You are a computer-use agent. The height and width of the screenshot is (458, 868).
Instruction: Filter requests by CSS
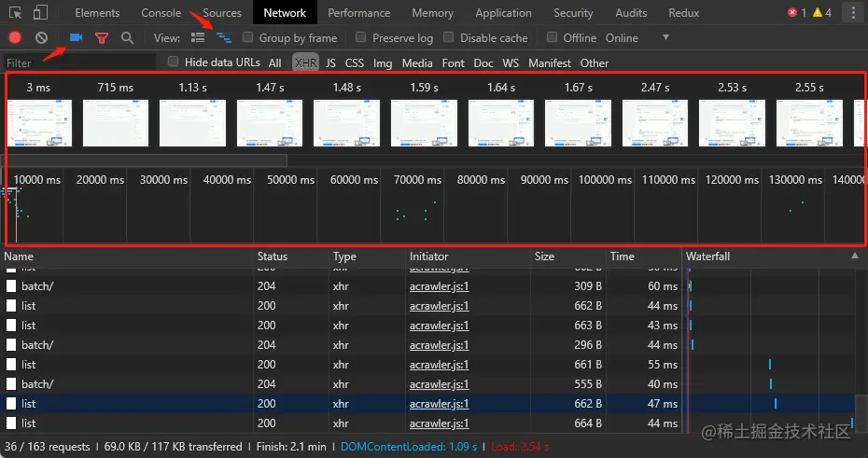355,63
